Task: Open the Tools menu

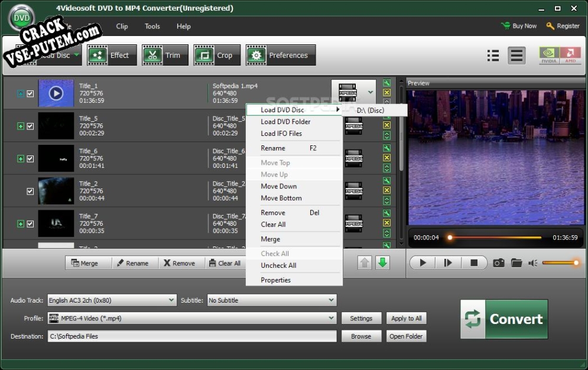Action: [152, 26]
